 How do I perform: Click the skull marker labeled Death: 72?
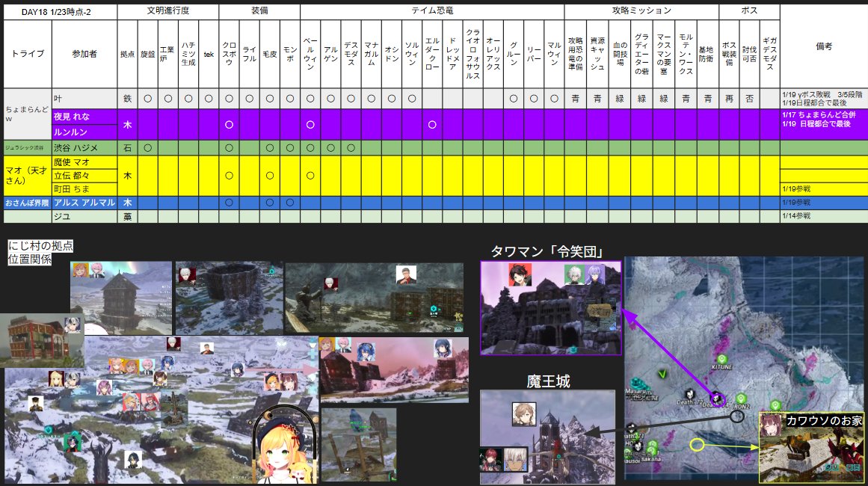690,394
